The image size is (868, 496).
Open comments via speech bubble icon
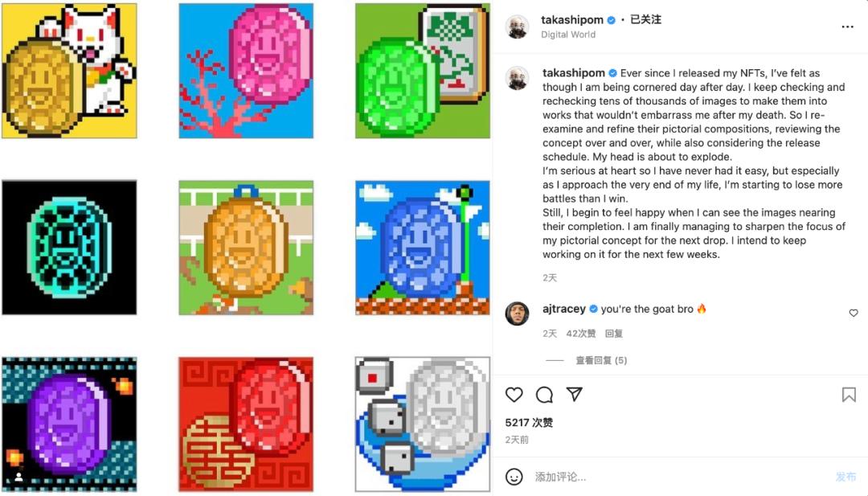[x=544, y=394]
